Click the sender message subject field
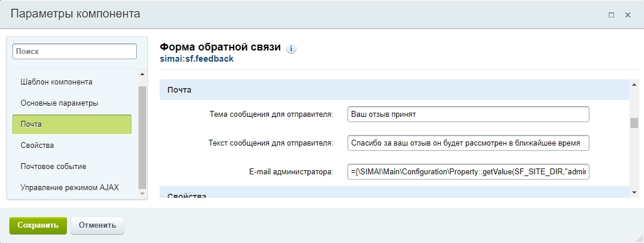Screen dimensions: 644x243 468,114
